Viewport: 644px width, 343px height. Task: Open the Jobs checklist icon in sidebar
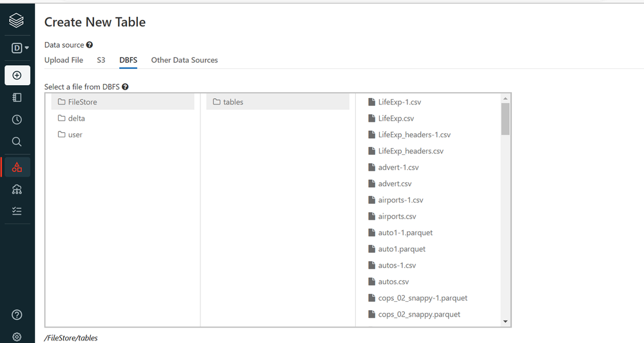coord(17,211)
